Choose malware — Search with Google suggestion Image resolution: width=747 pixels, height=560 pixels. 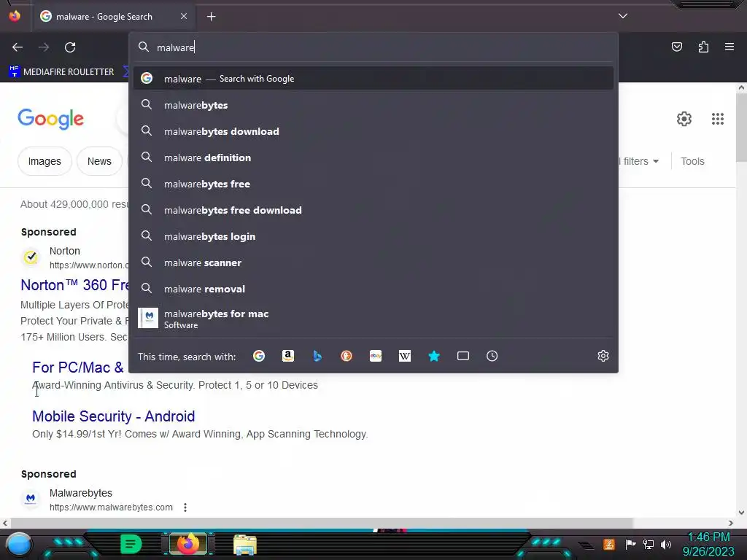click(x=373, y=79)
